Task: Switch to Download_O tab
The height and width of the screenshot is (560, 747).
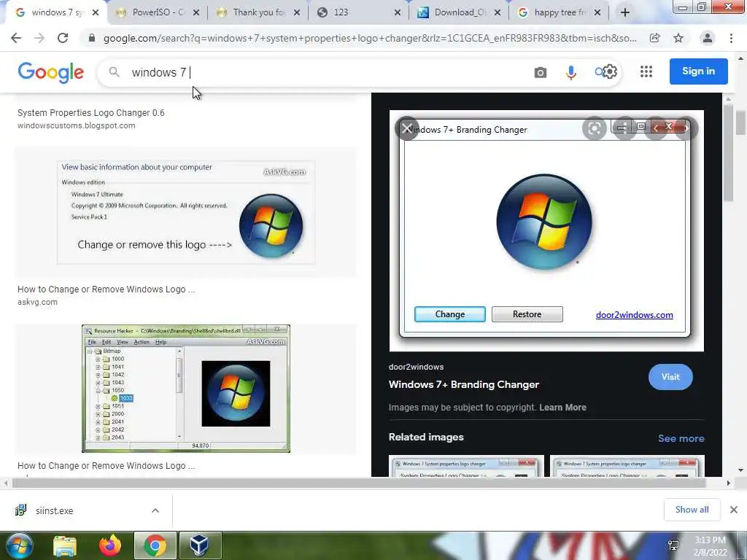Action: (460, 13)
